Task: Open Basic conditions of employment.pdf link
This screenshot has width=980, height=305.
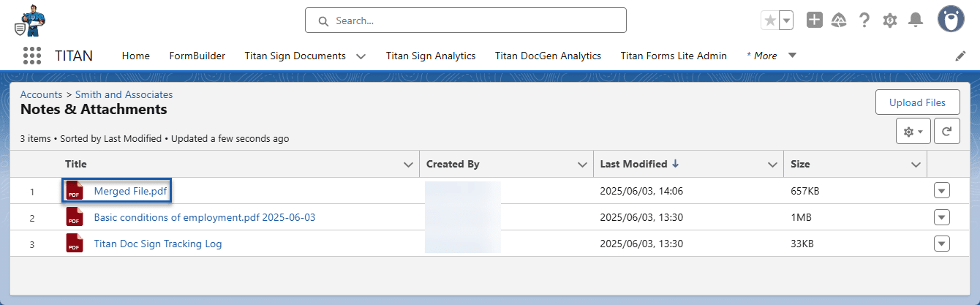Action: (205, 217)
